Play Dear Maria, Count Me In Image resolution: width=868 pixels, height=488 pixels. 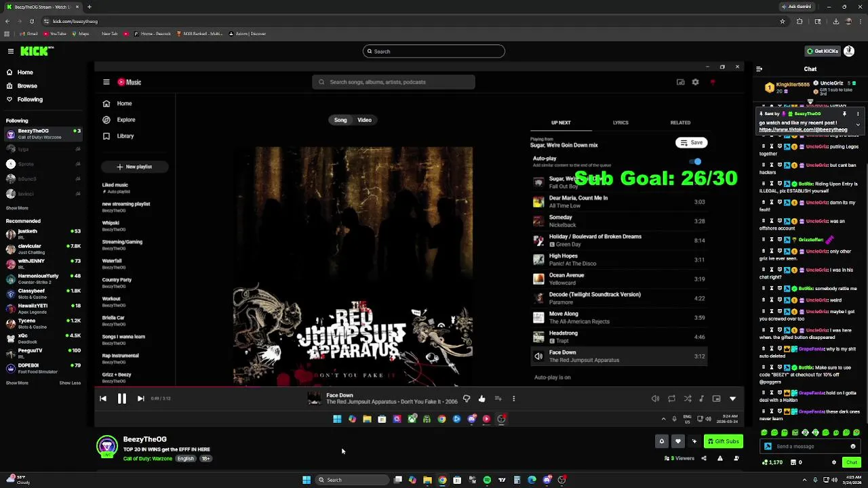(x=618, y=201)
